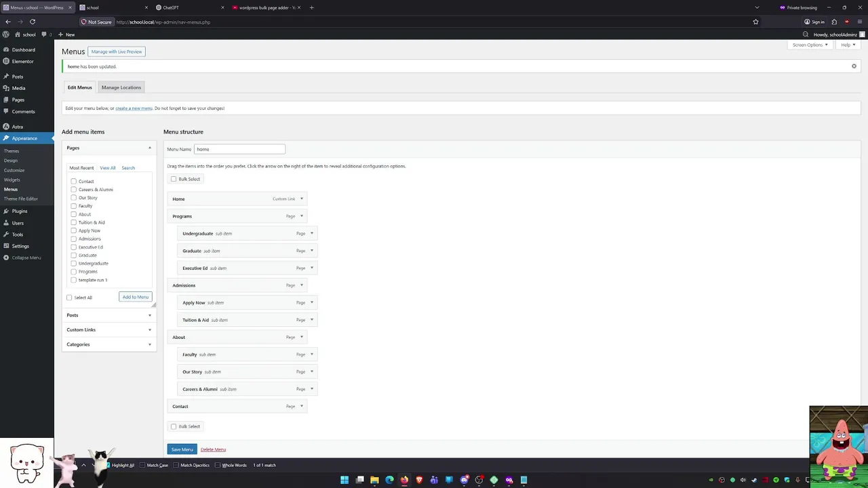868x488 pixels.
Task: Click the WordPress logo in admin bar
Action: pos(6,35)
